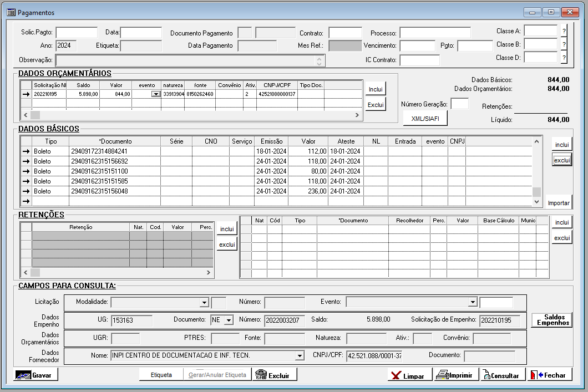Click Importar in Dados Básicos

coord(558,203)
